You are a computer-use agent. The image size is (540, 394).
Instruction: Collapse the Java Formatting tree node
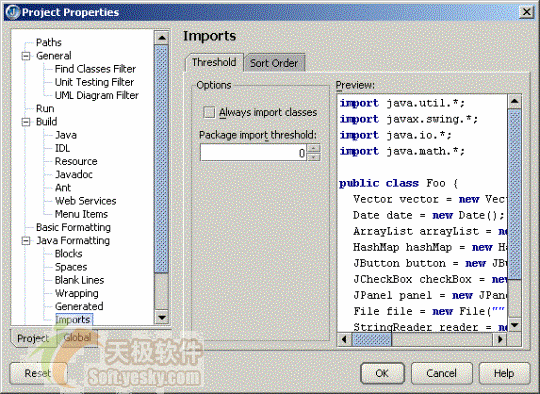pos(26,241)
